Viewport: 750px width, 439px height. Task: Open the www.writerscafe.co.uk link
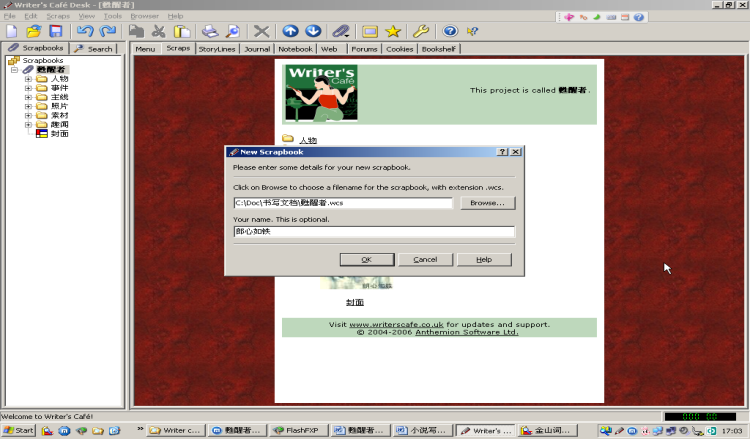tap(396, 324)
